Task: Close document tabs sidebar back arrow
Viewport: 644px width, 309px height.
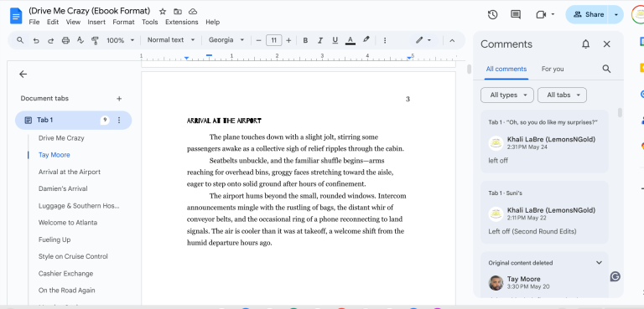Action: point(23,74)
